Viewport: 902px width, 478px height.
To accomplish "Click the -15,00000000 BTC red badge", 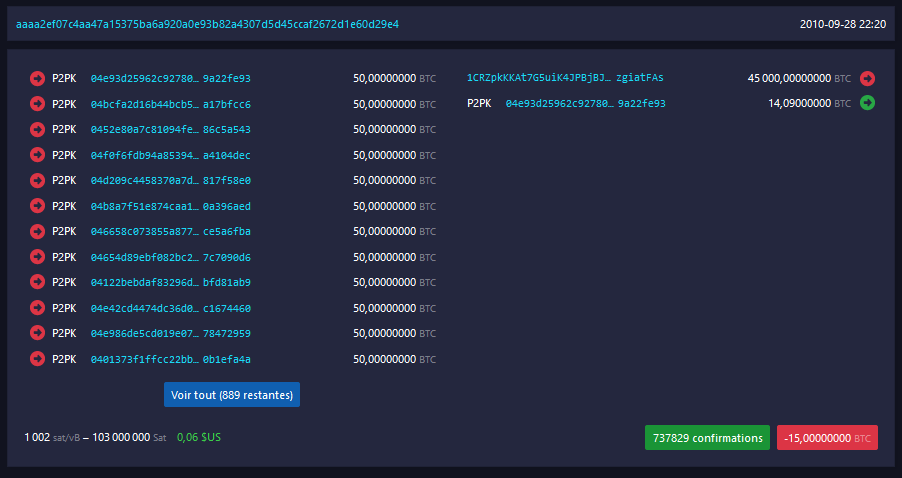I will pyautogui.click(x=827, y=438).
